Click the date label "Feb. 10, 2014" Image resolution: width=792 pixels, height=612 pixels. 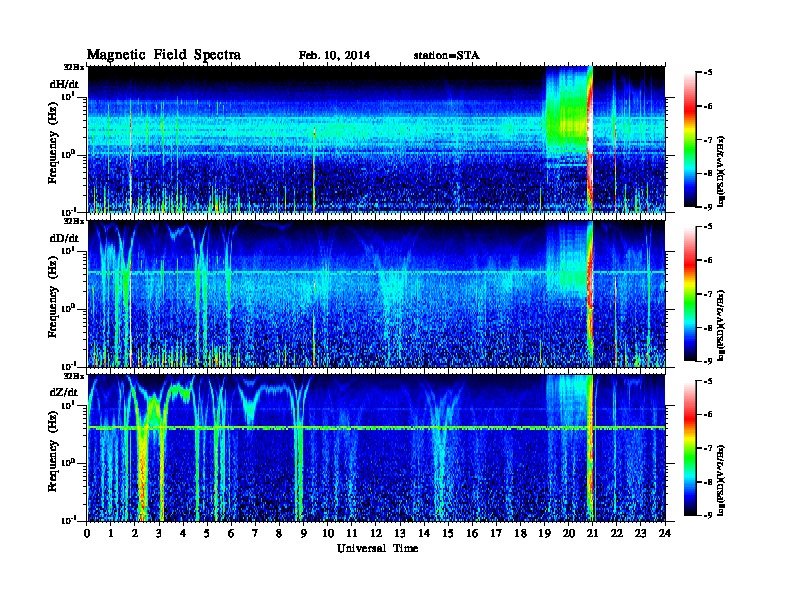(x=334, y=56)
